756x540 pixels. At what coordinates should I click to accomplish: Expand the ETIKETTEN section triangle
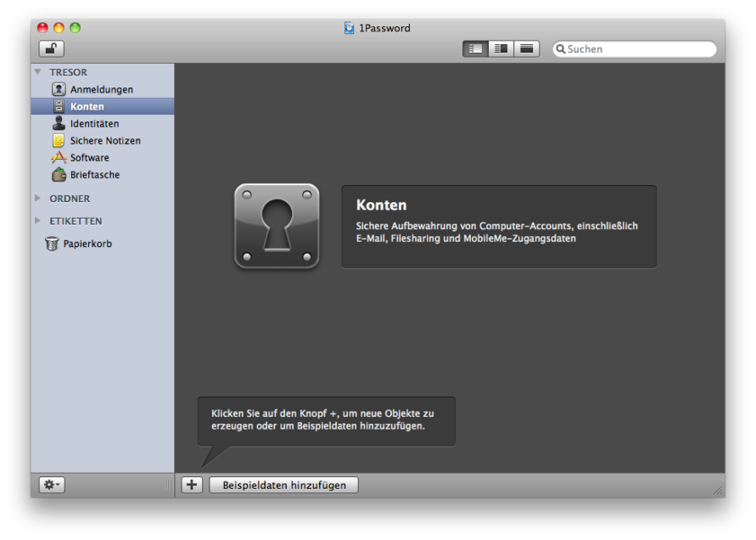[x=38, y=221]
